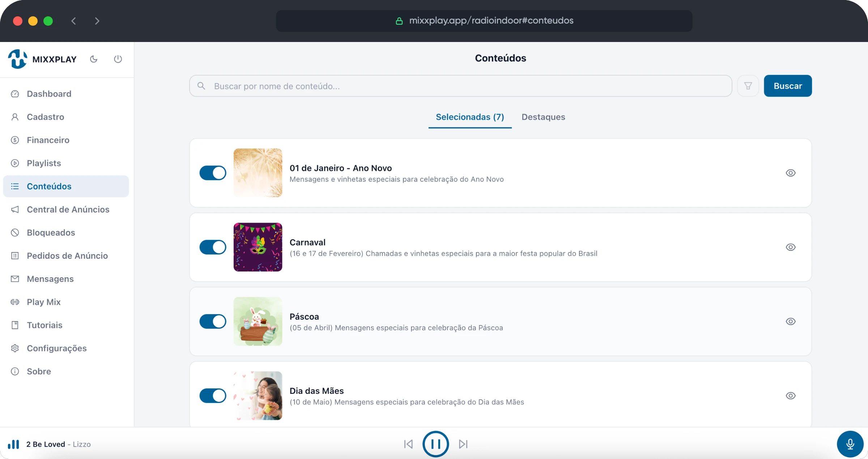Click the address bar lock icon

click(x=399, y=21)
